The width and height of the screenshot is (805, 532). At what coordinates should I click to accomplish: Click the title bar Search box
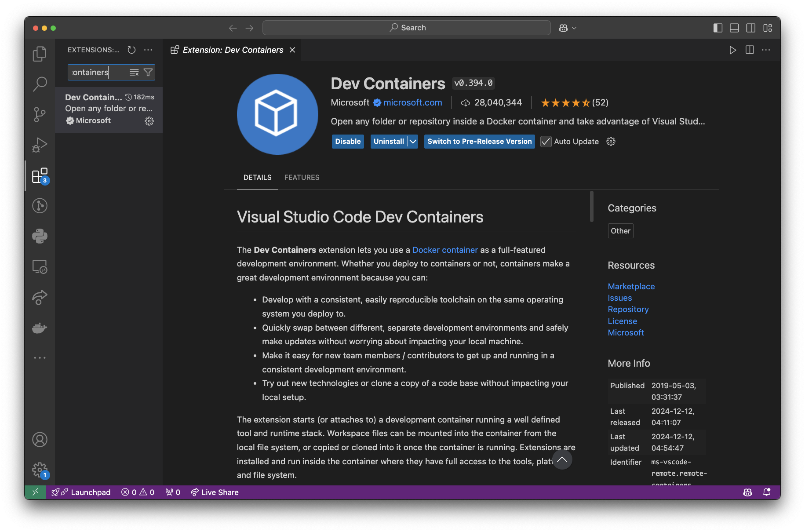406,28
